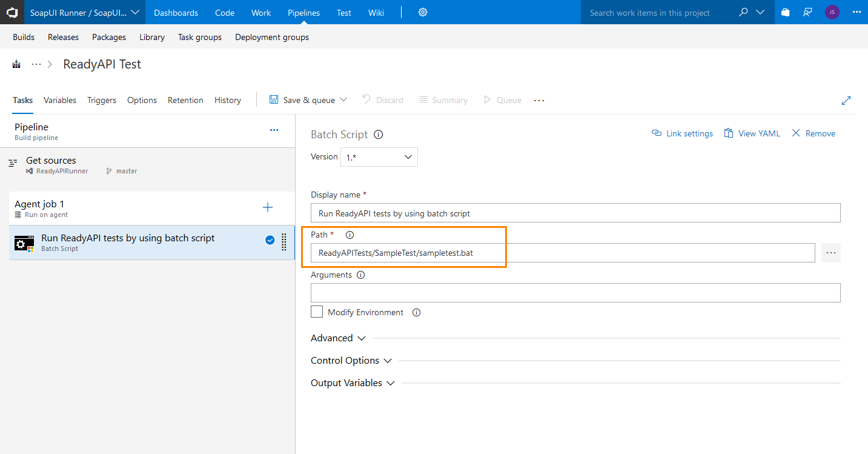Enable the Modify Environment checkbox
This screenshot has height=454, width=868.
[316, 312]
